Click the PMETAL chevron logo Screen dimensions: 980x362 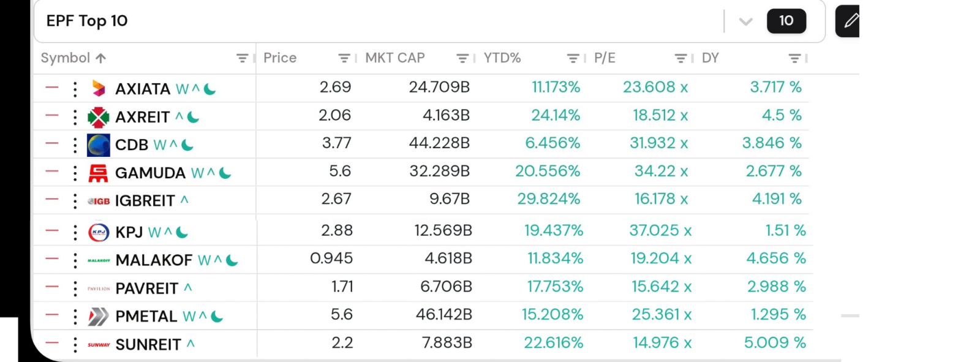click(x=99, y=317)
